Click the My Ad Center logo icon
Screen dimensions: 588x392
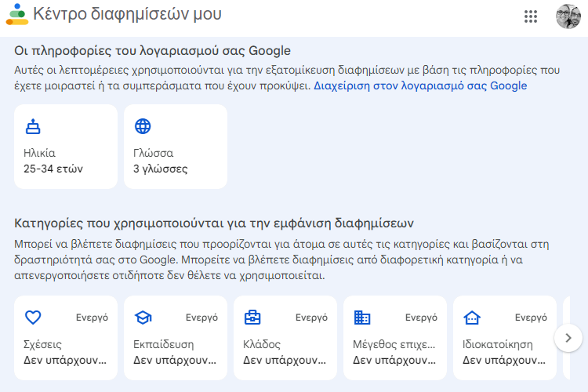coord(17,15)
